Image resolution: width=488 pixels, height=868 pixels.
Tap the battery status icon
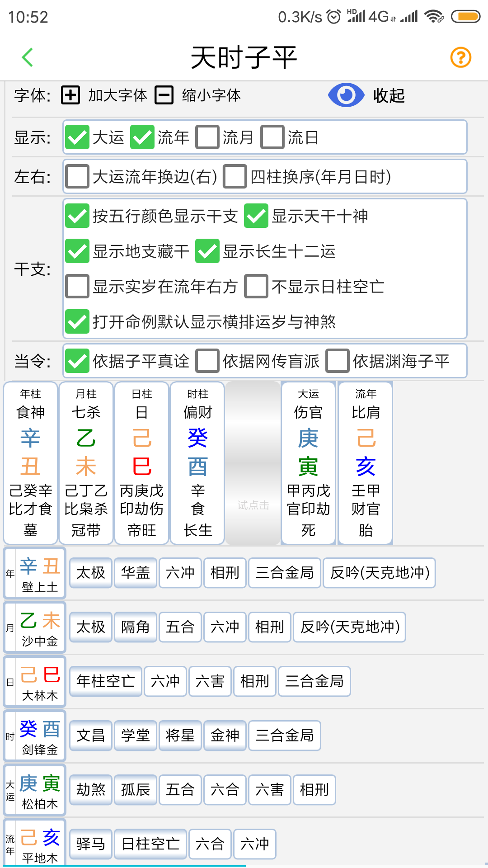point(466,17)
